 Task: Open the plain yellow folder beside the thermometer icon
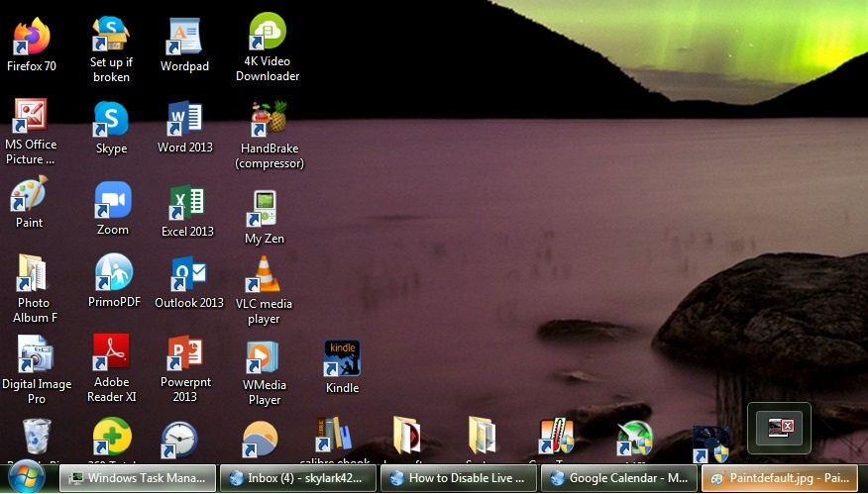tap(481, 436)
